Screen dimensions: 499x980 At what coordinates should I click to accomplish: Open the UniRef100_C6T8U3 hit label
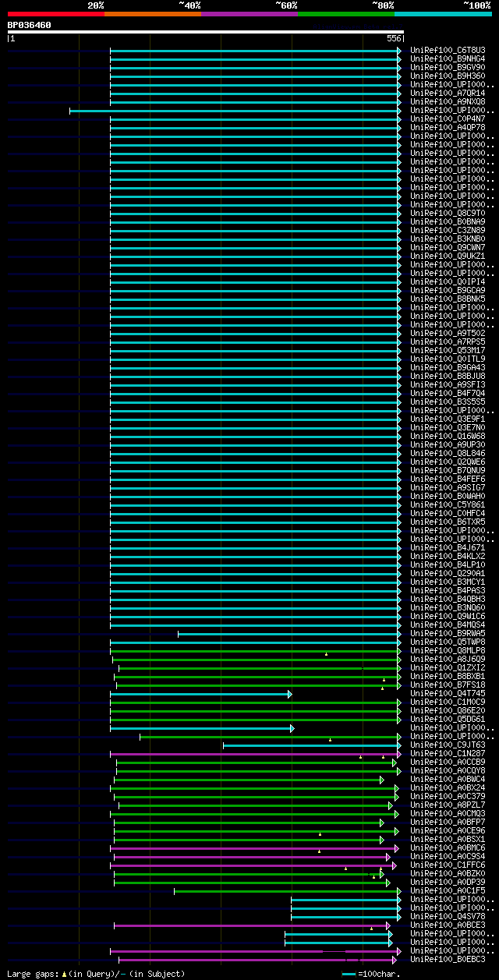[x=448, y=50]
